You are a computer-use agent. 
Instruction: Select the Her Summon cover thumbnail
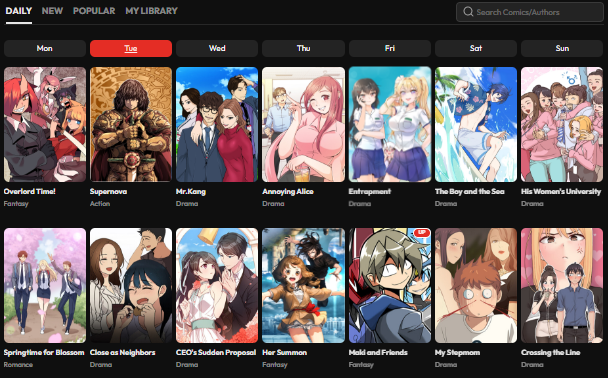pos(303,285)
